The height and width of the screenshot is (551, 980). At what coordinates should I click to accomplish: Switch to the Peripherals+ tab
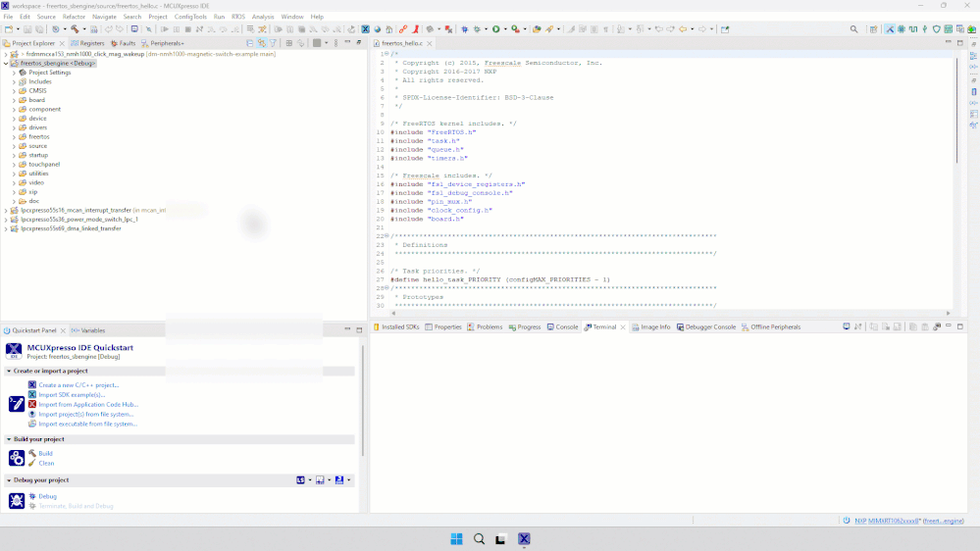pos(163,43)
